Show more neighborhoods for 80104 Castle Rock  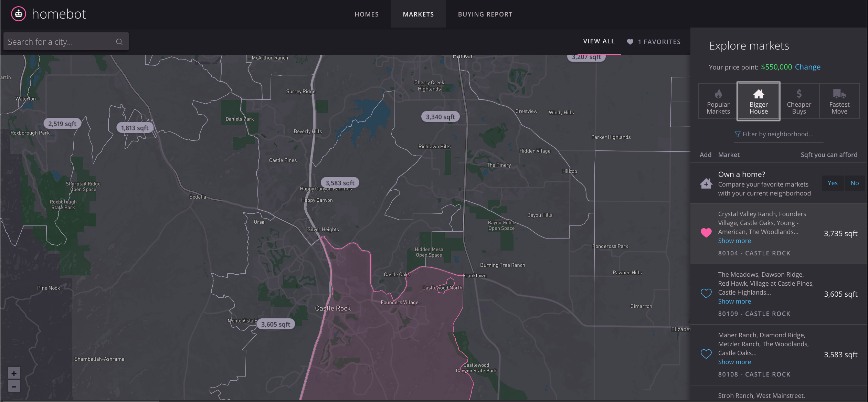click(734, 241)
